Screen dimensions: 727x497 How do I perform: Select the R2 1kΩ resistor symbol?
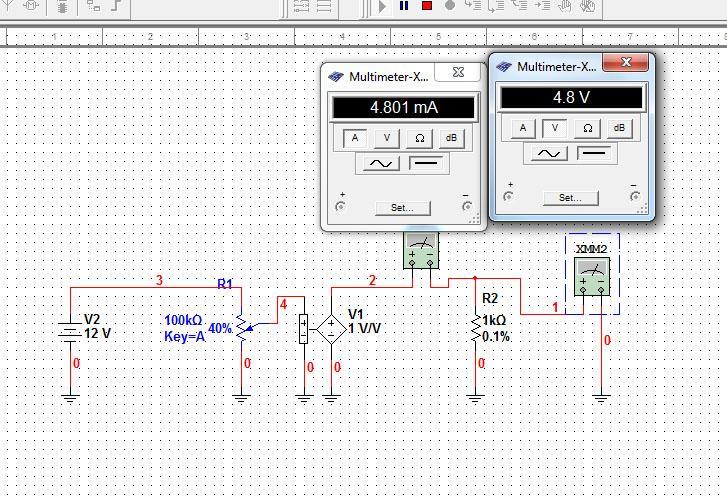pos(476,328)
